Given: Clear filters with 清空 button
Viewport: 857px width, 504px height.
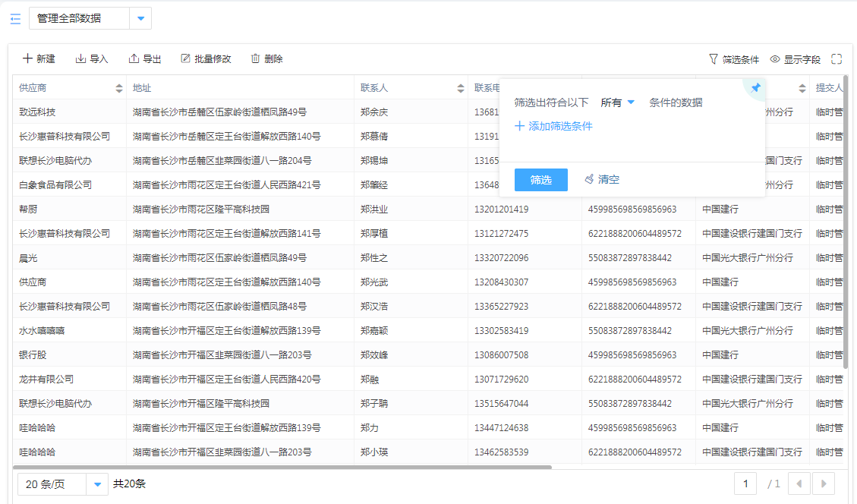Looking at the screenshot, I should click(x=602, y=180).
